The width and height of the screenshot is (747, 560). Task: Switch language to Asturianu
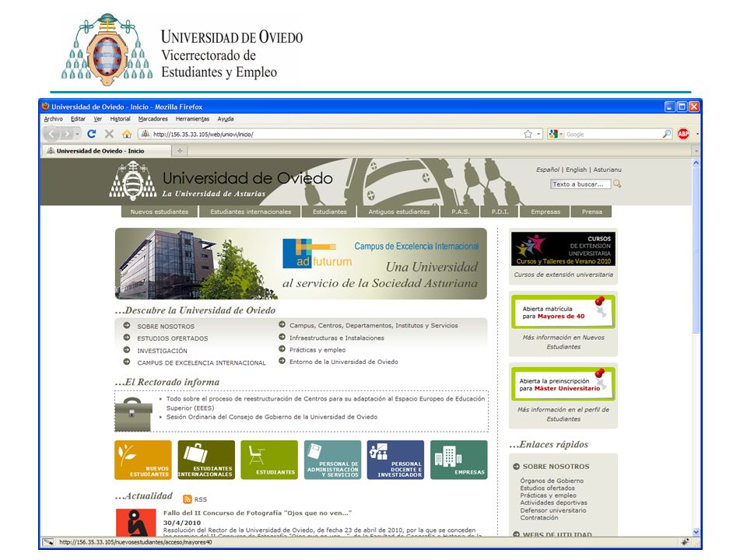coord(607,170)
